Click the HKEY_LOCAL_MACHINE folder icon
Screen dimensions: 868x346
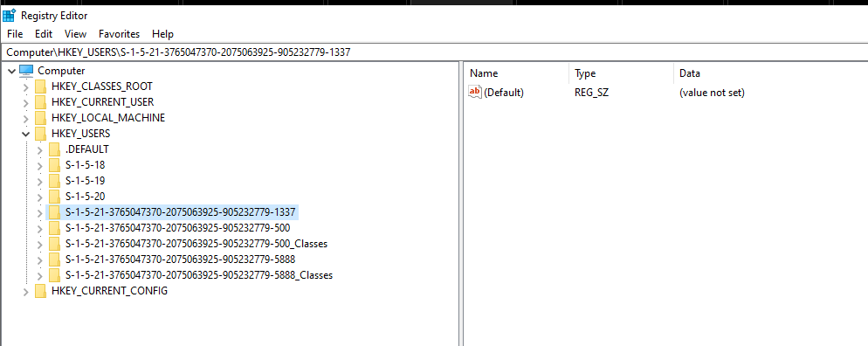point(40,118)
